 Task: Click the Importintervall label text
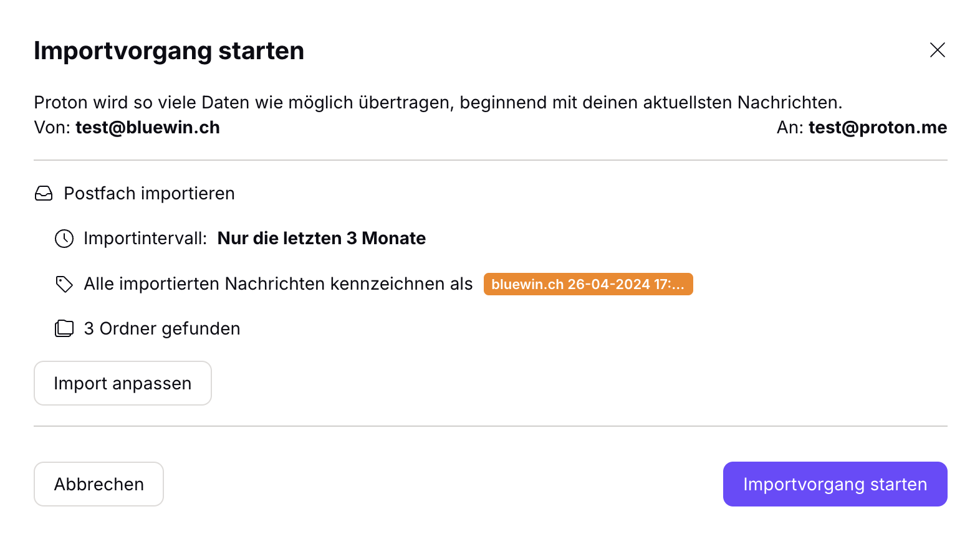[x=145, y=239]
